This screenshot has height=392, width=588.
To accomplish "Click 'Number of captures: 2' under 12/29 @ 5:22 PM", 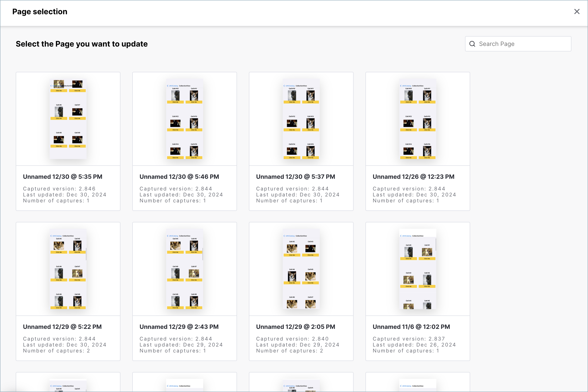I will pyautogui.click(x=57, y=351).
